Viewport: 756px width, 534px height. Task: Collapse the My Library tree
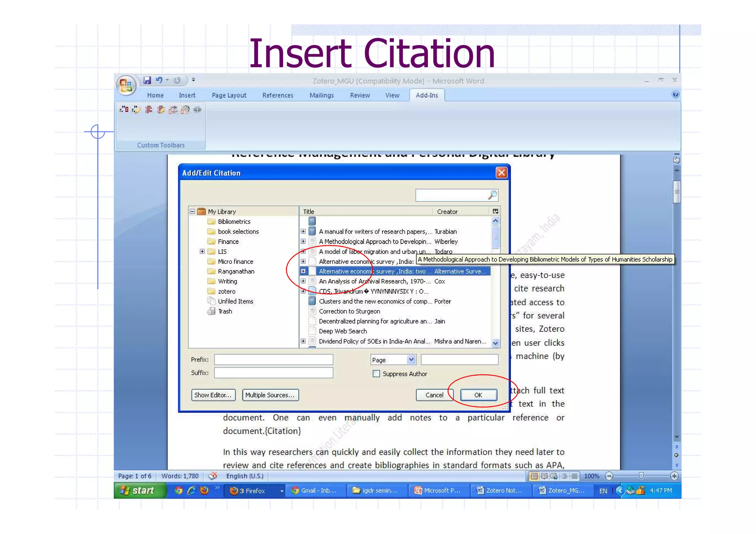192,211
